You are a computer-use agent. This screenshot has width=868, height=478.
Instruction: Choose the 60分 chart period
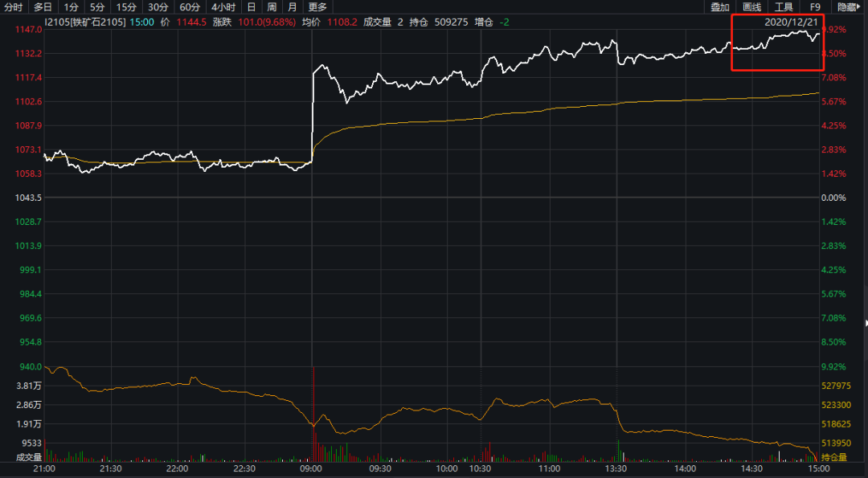[190, 6]
